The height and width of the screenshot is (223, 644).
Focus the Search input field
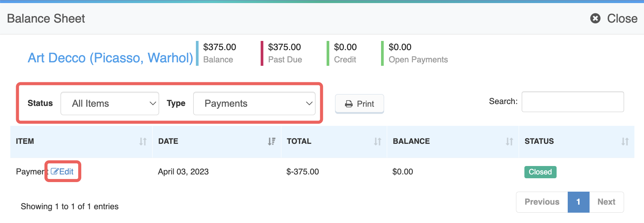pyautogui.click(x=573, y=102)
